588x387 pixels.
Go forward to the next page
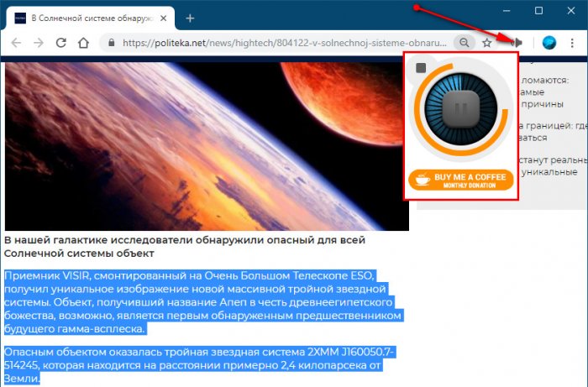39,43
